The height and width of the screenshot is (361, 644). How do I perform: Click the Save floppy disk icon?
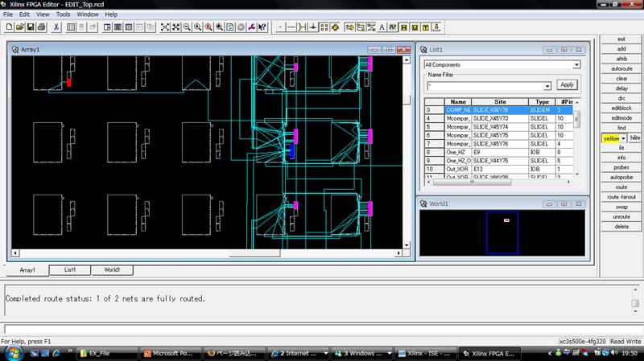(x=31, y=27)
